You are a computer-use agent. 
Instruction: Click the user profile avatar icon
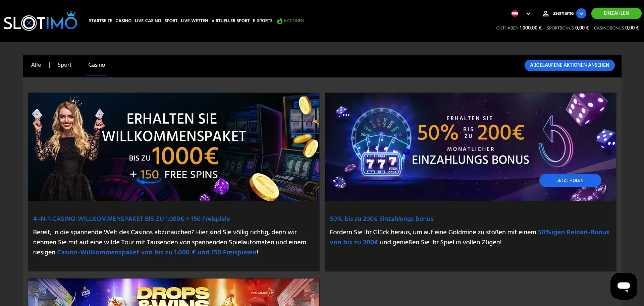tap(545, 13)
